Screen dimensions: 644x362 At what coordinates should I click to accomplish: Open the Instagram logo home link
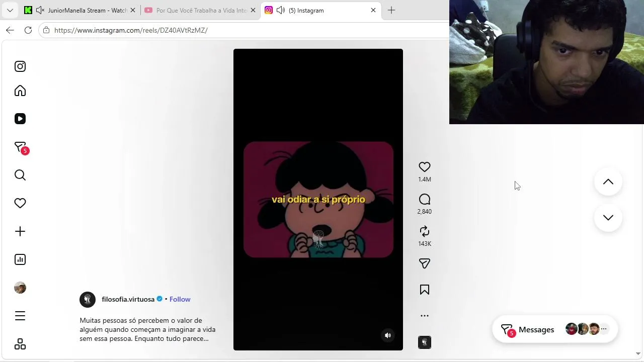(x=20, y=66)
